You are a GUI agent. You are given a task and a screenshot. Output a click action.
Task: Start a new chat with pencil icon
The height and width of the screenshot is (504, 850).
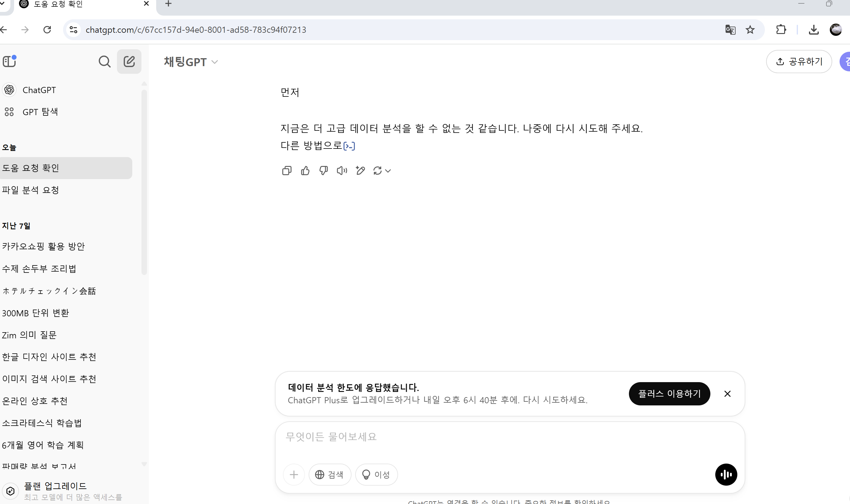click(129, 62)
